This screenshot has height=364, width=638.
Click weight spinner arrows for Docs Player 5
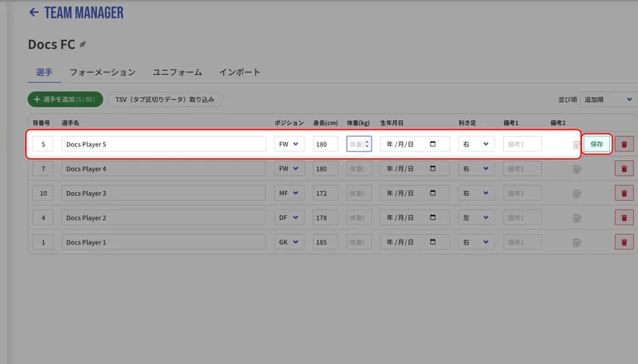367,144
